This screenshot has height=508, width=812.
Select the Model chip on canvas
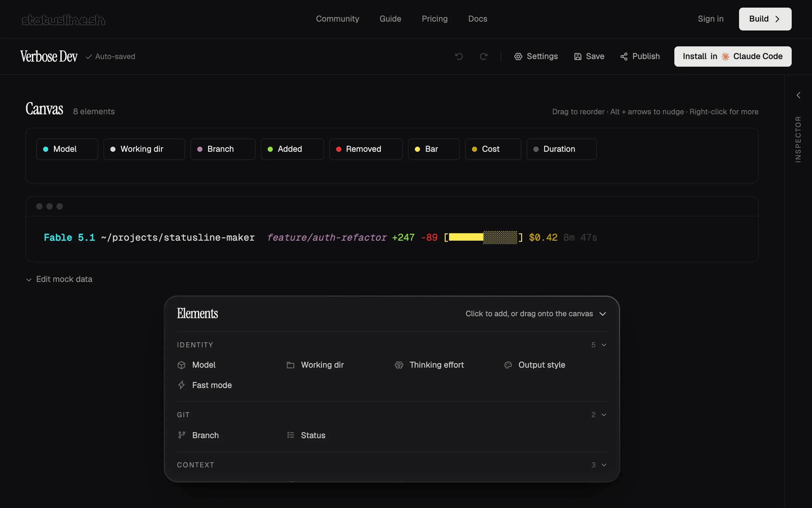[x=67, y=149]
